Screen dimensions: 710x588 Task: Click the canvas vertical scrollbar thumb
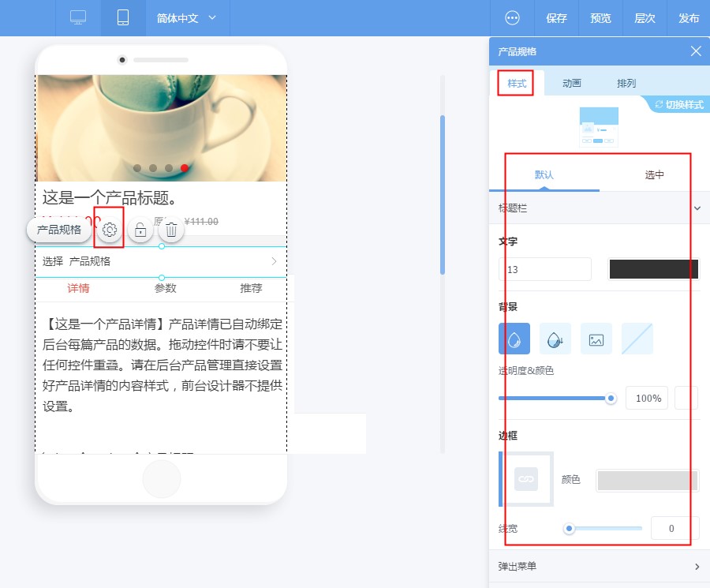pyautogui.click(x=443, y=195)
